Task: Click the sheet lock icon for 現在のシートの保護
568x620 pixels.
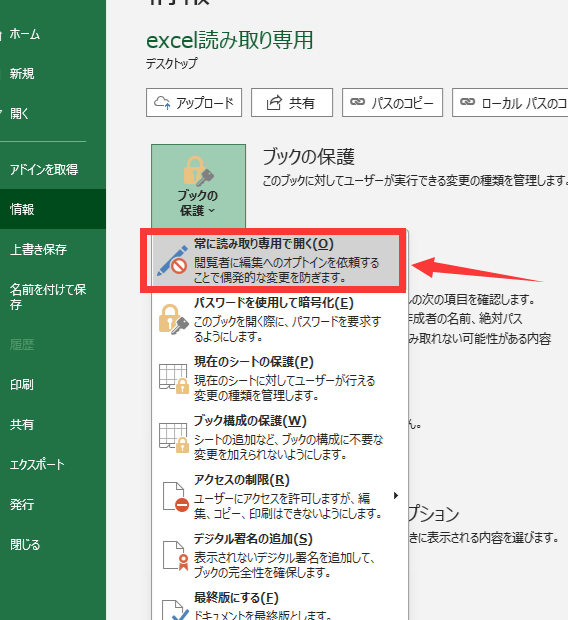Action: tap(174, 378)
